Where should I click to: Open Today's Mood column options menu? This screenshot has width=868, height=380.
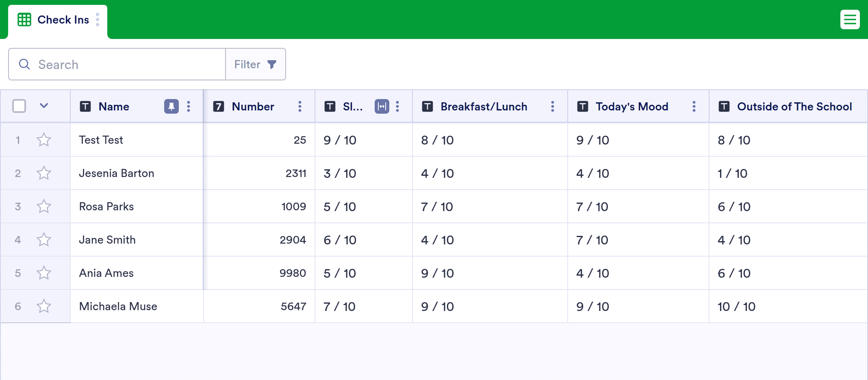pos(694,106)
